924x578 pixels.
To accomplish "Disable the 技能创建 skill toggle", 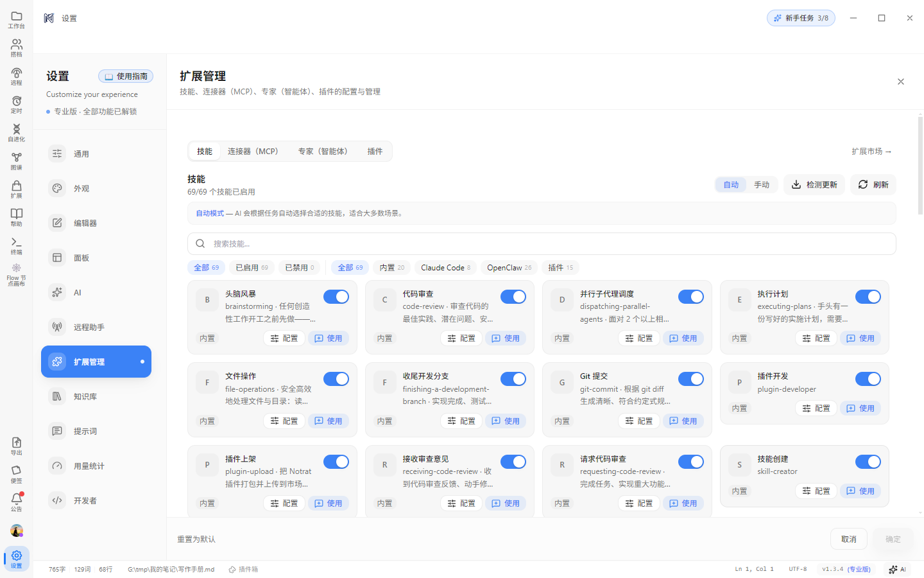I will click(x=868, y=462).
